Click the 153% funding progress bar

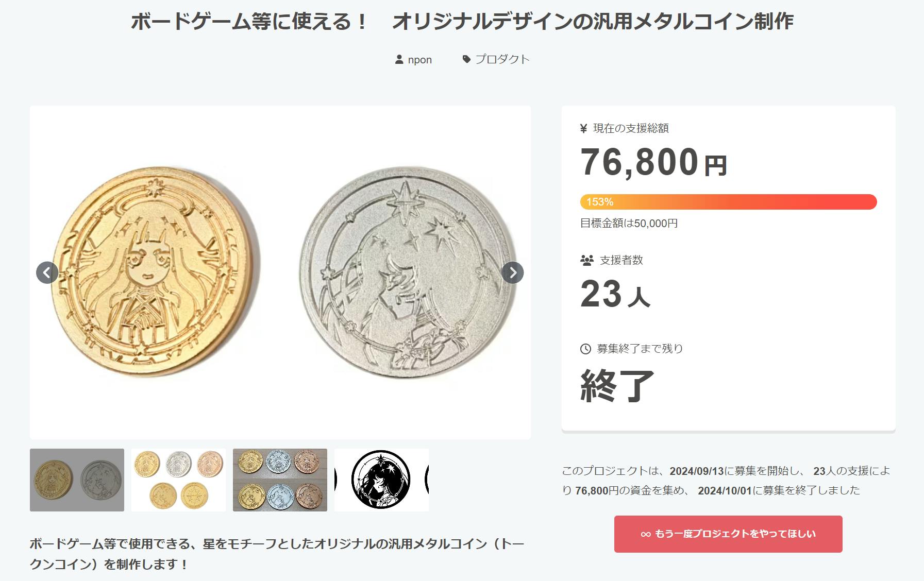click(728, 202)
